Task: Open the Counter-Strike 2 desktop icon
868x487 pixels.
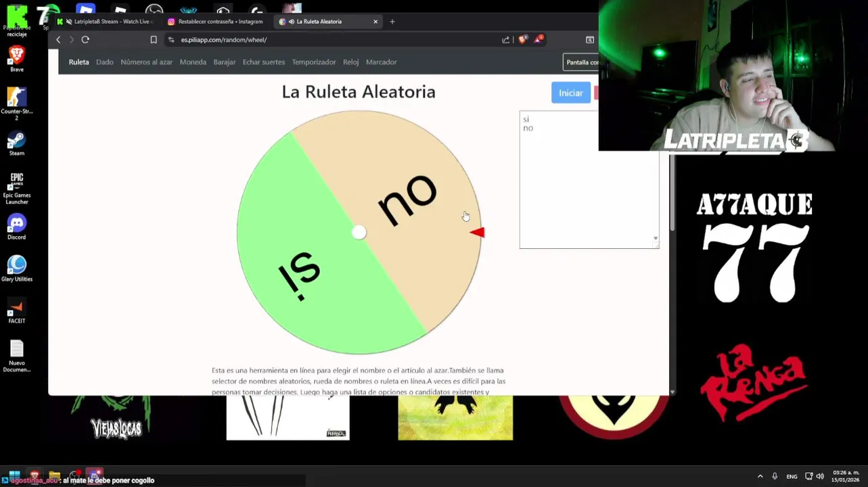Action: point(17,103)
